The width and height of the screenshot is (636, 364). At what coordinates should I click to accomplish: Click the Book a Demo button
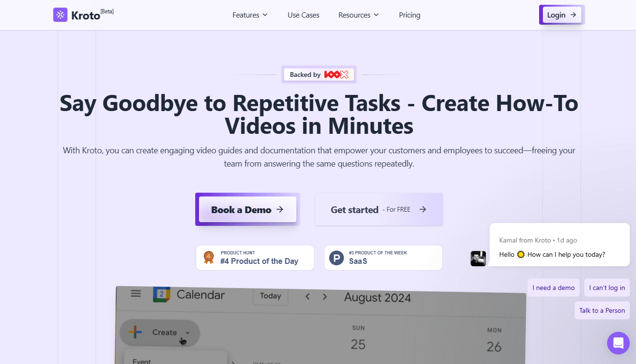[247, 209]
